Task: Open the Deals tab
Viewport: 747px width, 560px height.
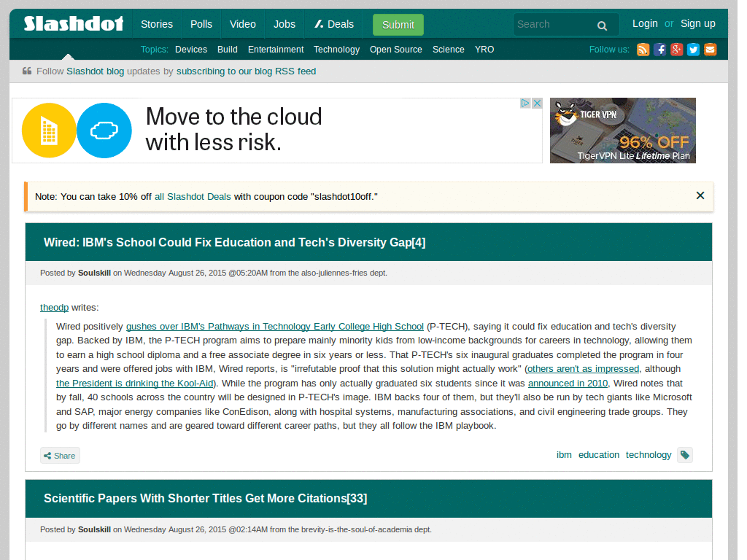Action: [x=333, y=24]
